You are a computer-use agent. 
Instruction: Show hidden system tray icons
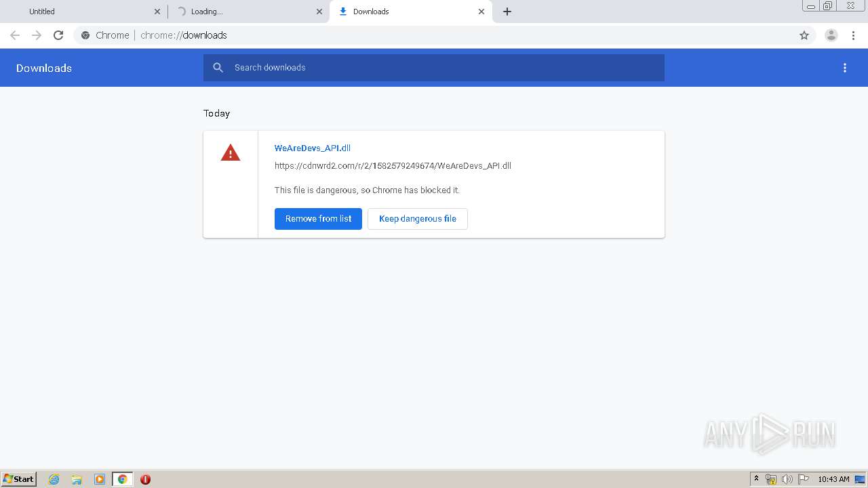757,479
